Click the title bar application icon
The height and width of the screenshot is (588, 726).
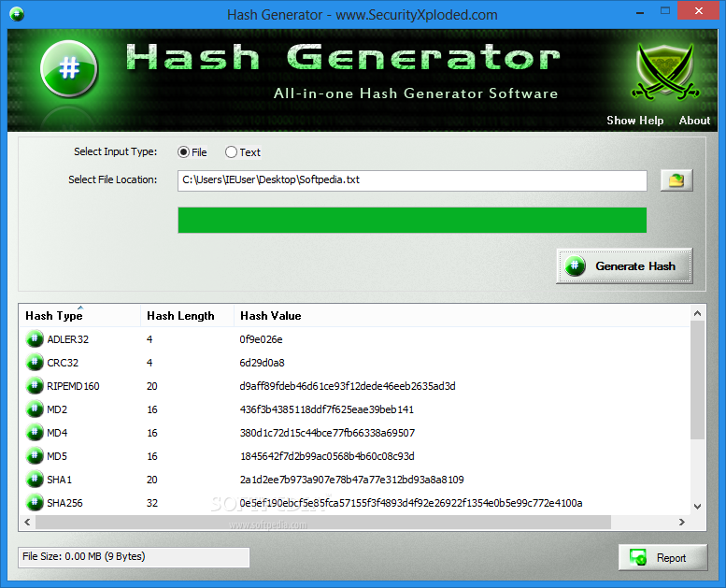(x=17, y=14)
